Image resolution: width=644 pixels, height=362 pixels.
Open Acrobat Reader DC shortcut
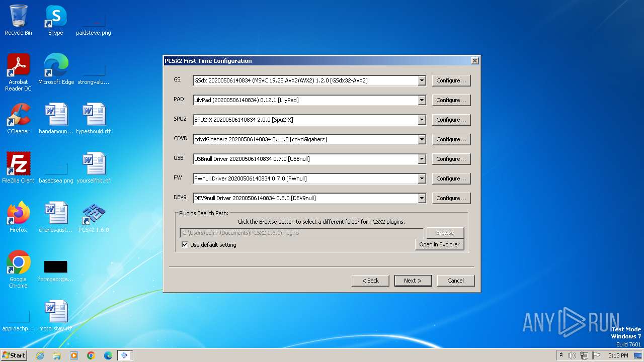pos(18,72)
